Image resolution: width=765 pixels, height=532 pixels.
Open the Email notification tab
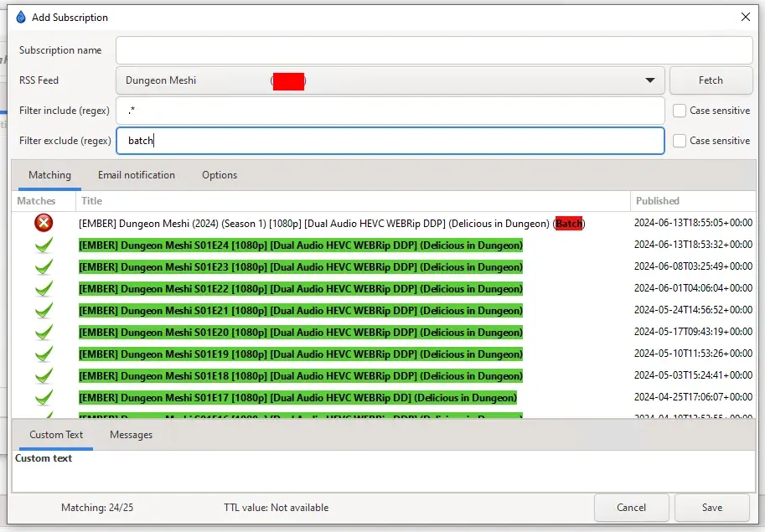pos(136,175)
